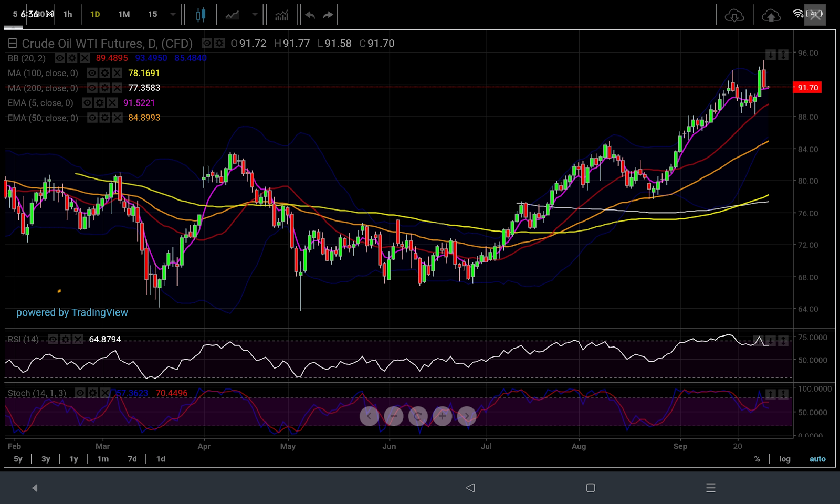Set date range to 1y
The height and width of the screenshot is (504, 840).
(73, 459)
